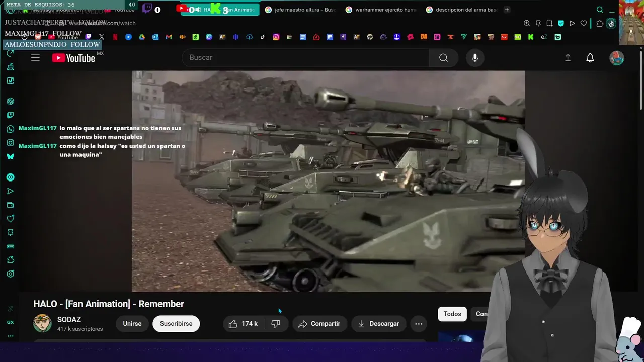Open the browser extensions cube icon
The height and width of the screenshot is (362, 644).
point(600,23)
